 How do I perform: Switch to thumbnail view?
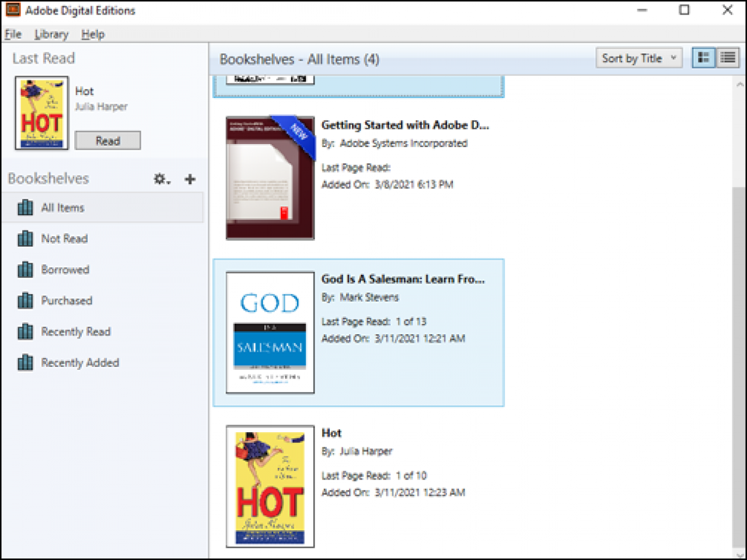click(704, 58)
